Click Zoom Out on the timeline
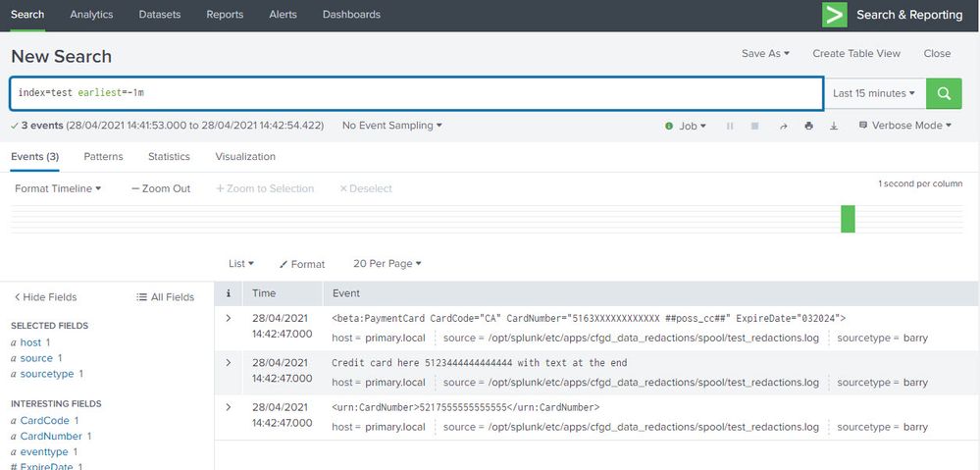Screen dimensions: 980x470 (161, 188)
